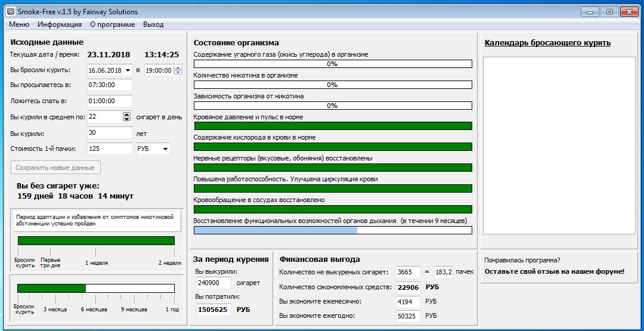Open the О программе menu

[x=112, y=24]
